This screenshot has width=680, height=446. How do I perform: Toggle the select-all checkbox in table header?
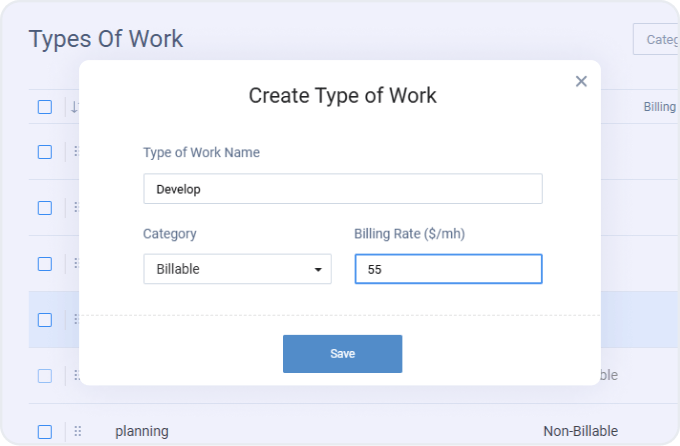tap(45, 107)
